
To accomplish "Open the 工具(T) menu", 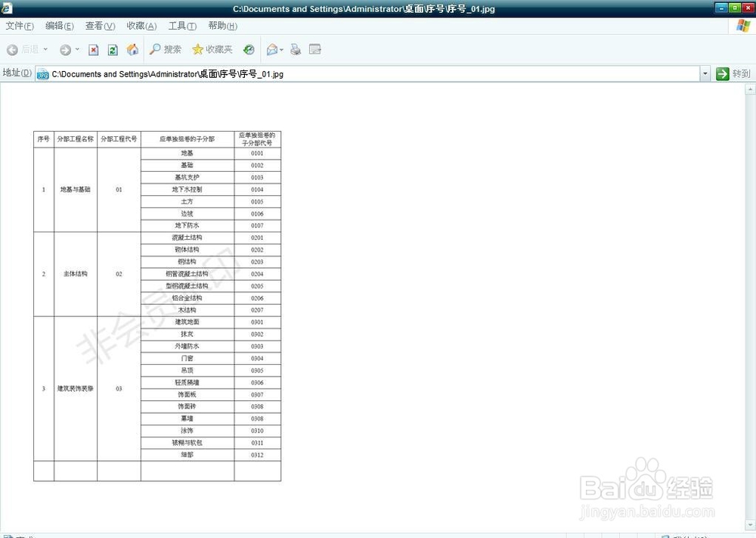I will pyautogui.click(x=182, y=26).
